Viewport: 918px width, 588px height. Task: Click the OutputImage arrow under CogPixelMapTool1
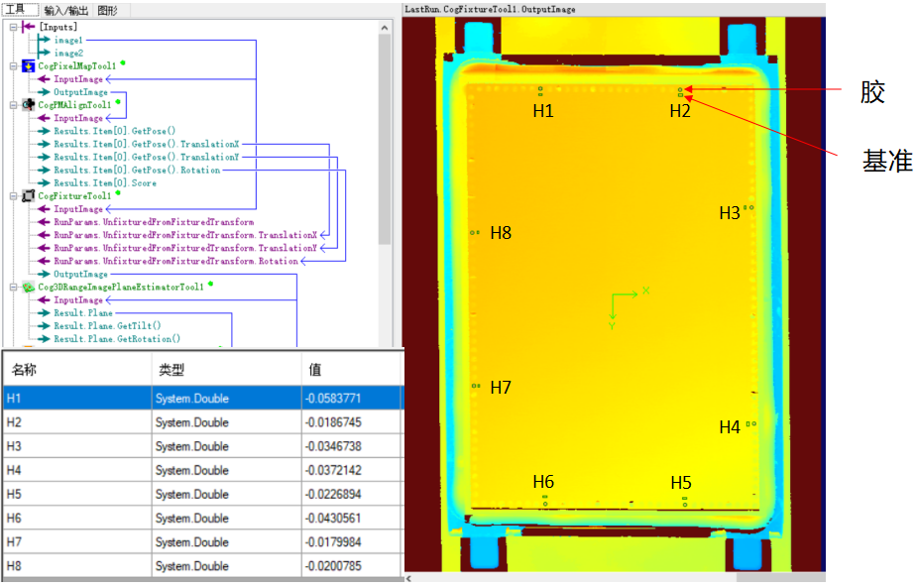(45, 92)
